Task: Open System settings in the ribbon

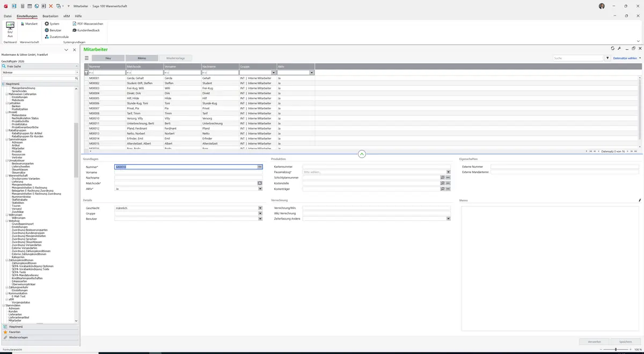Action: coord(52,24)
